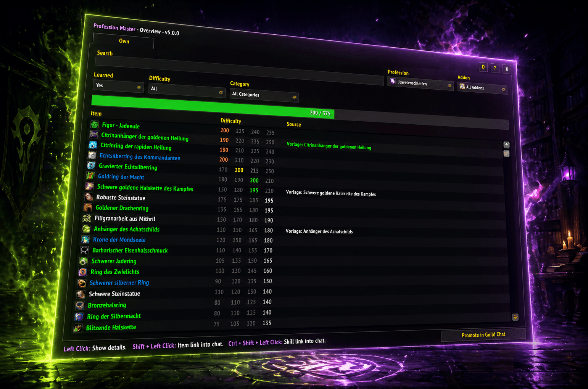Expand the Difficulty filter dropdown
The width and height of the screenshot is (588, 389).
(187, 90)
